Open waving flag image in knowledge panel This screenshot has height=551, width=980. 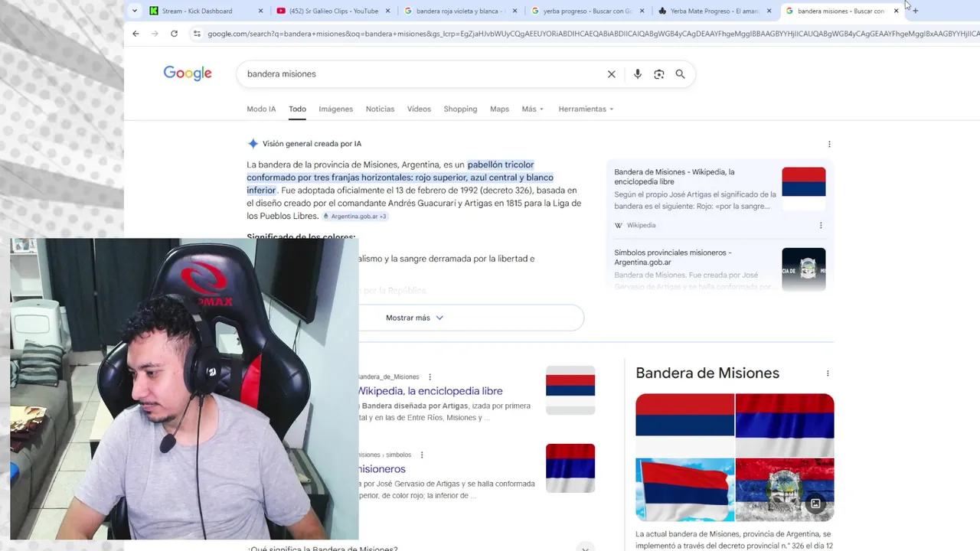684,490
